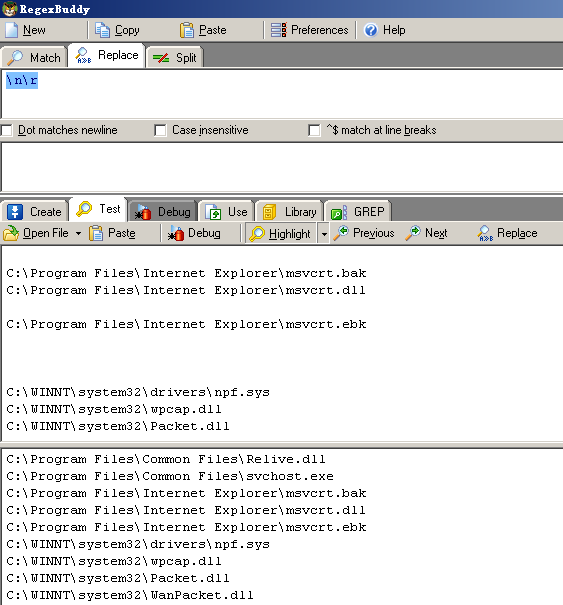
Task: Click inside the empty replacement text field
Action: 282,167
